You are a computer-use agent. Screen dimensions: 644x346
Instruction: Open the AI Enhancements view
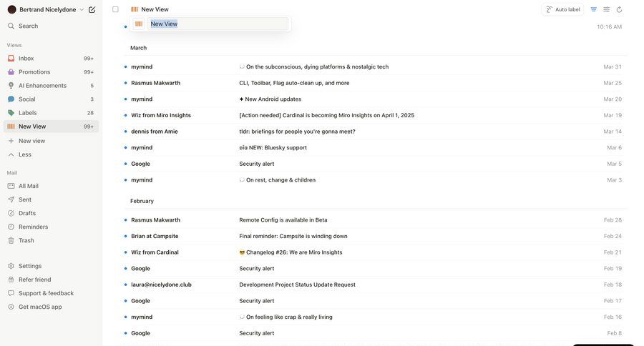tap(51, 85)
